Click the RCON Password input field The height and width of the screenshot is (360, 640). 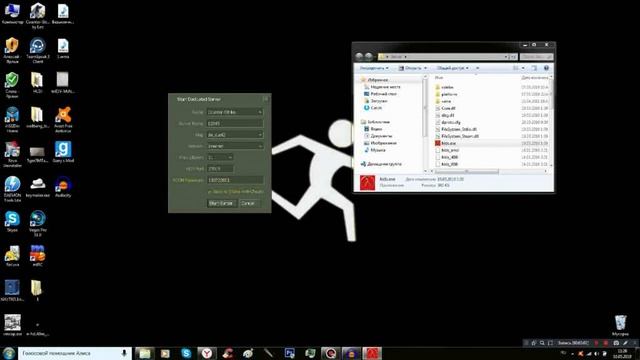click(x=235, y=180)
